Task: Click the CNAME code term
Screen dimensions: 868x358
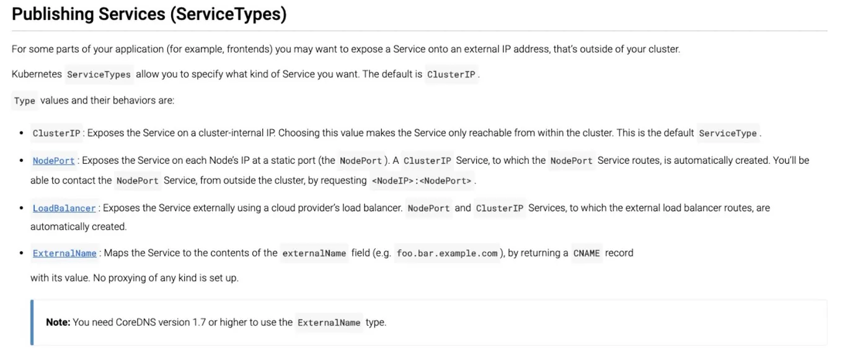Action: click(x=587, y=253)
